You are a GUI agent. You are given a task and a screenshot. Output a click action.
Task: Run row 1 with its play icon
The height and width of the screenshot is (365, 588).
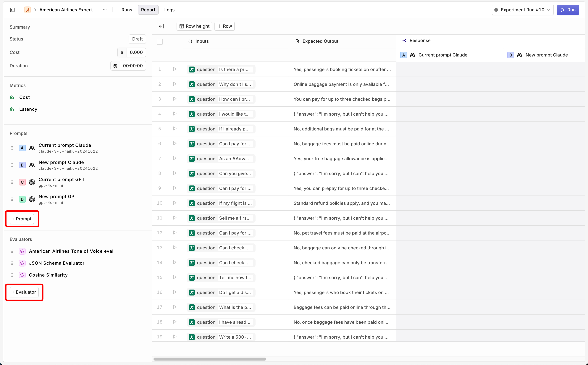click(175, 69)
